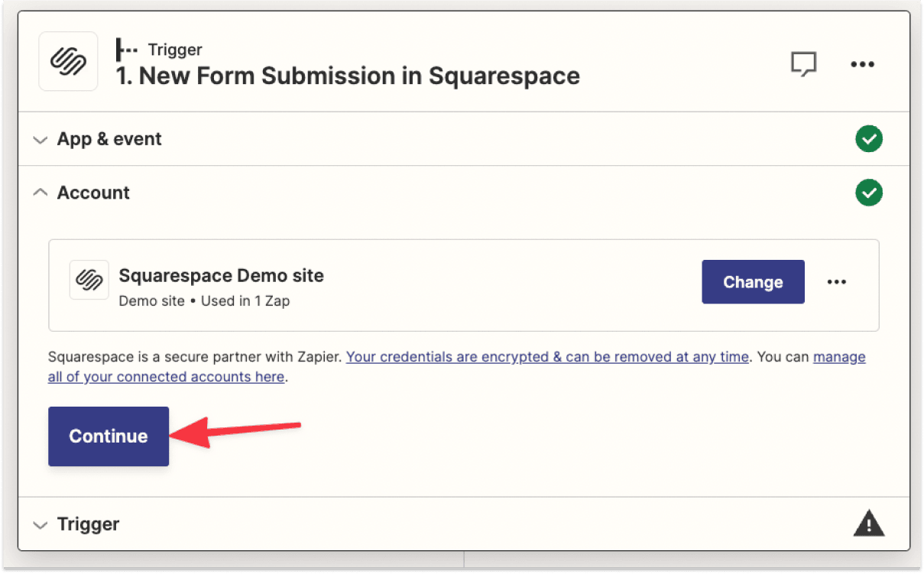The image size is (924, 574).
Task: Click the warning icon on the Trigger section
Action: click(868, 524)
